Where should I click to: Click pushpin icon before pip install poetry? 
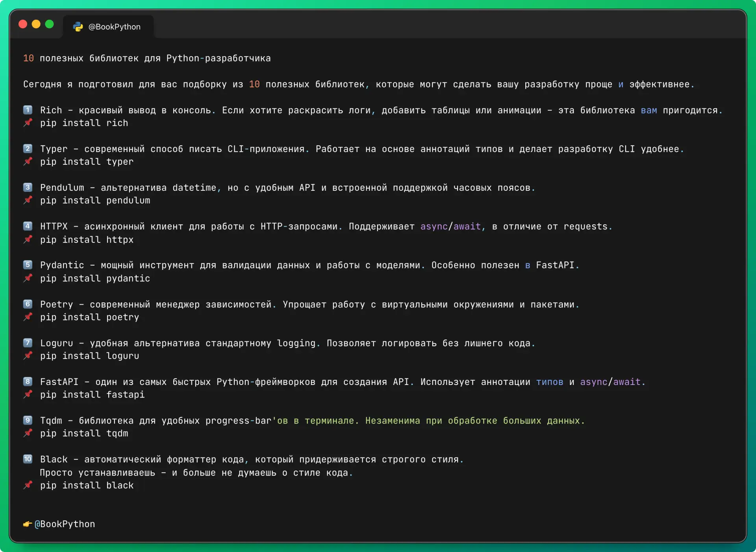point(28,316)
